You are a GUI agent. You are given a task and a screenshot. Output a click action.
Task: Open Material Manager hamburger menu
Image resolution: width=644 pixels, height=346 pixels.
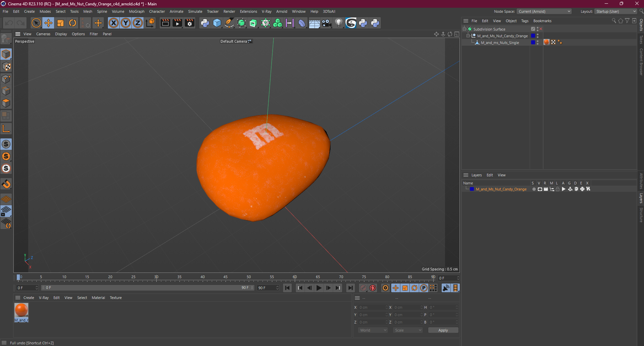[18, 298]
